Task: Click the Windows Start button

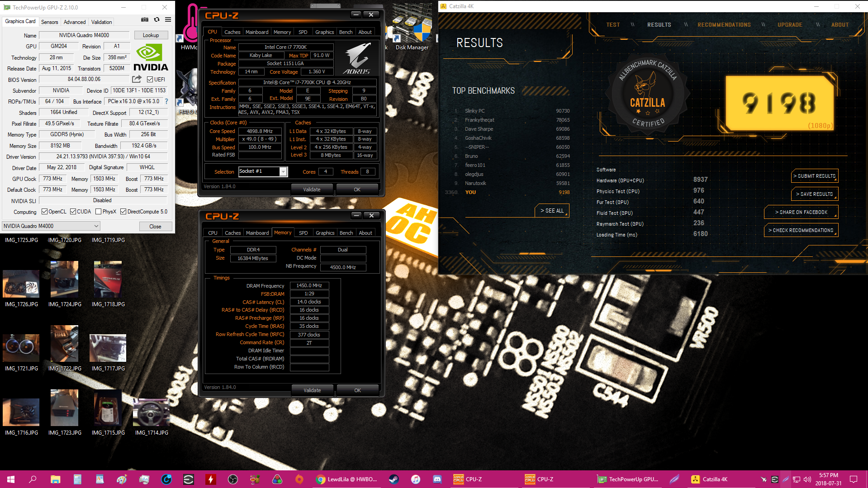Action: (x=11, y=479)
